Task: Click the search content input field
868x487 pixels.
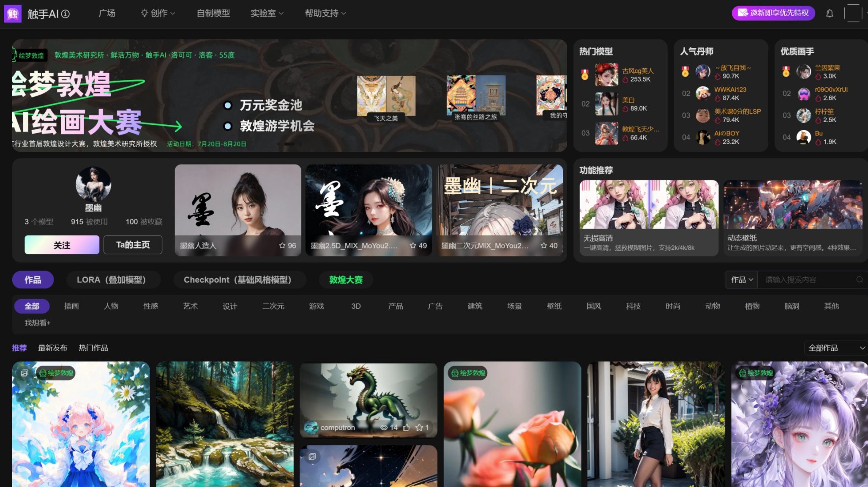Action: (805, 280)
